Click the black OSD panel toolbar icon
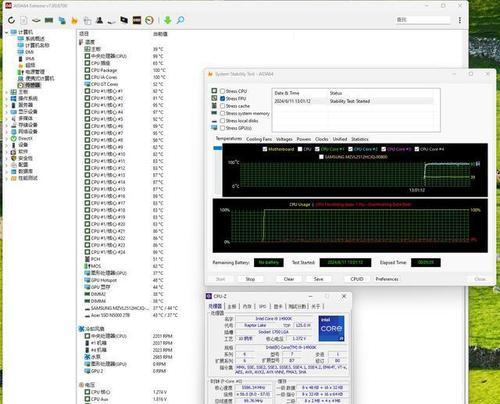 click(137, 20)
